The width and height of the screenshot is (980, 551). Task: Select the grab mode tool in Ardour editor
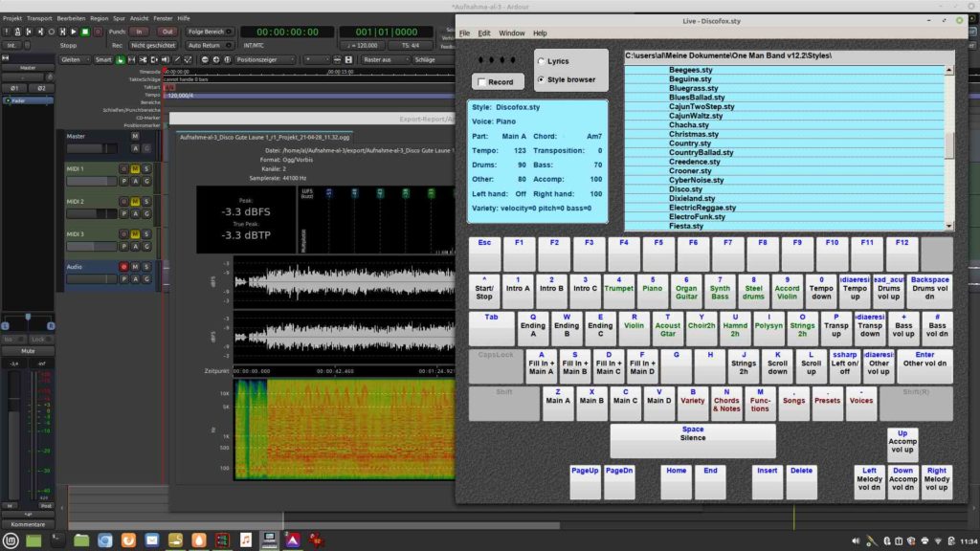[x=120, y=60]
